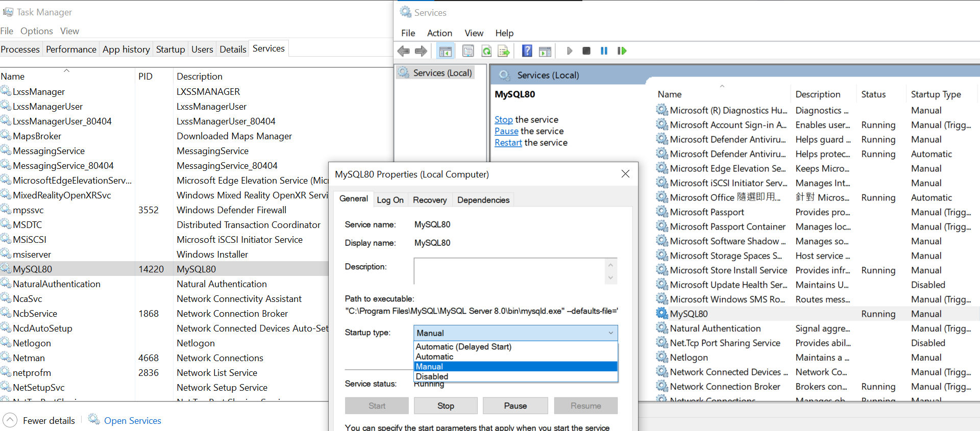
Task: Click gear icon of Network Connection Broker row
Action: [662, 386]
